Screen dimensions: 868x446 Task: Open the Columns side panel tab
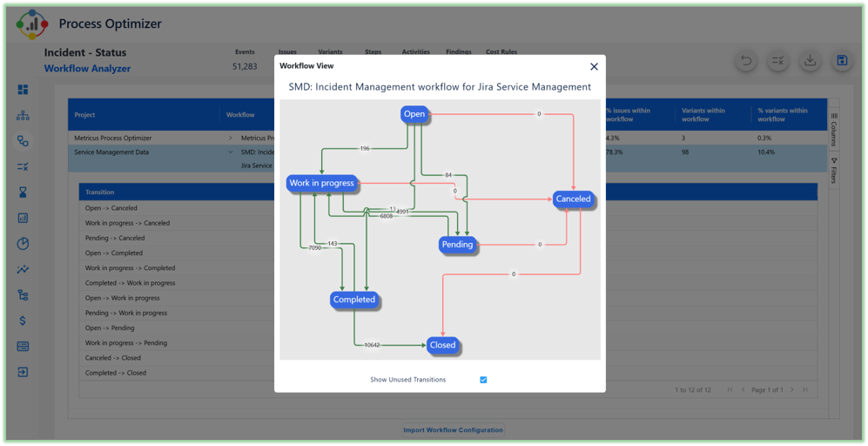point(834,129)
